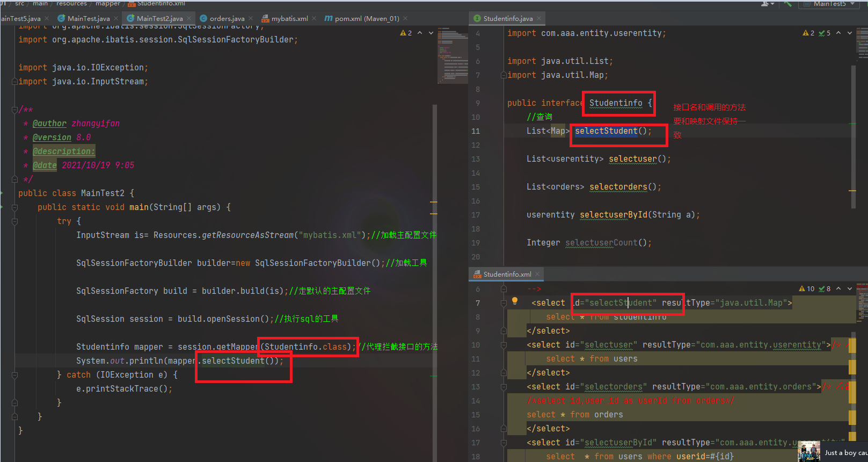
Task: Click line number 11 in Studentinfo.java gutter
Action: [x=476, y=131]
